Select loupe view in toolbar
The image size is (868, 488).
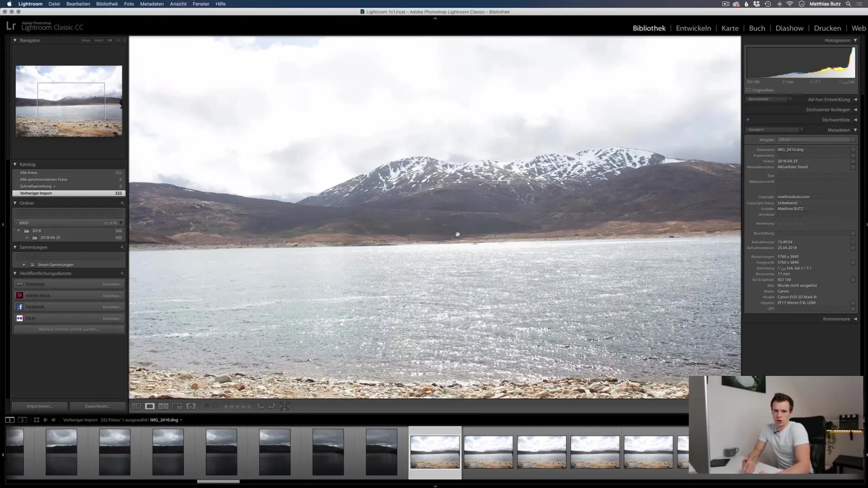(150, 406)
